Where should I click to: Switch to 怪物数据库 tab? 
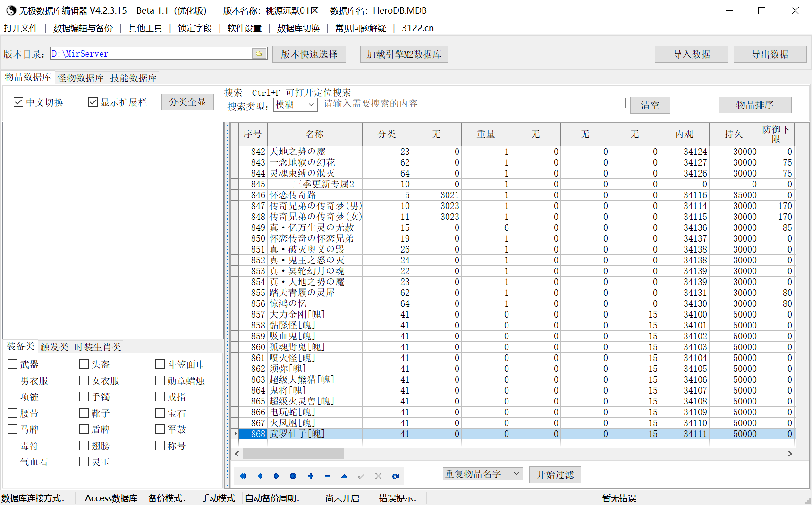coord(81,78)
